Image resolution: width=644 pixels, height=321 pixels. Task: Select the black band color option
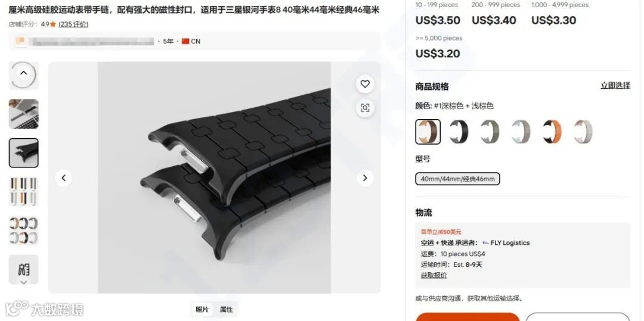(x=459, y=132)
